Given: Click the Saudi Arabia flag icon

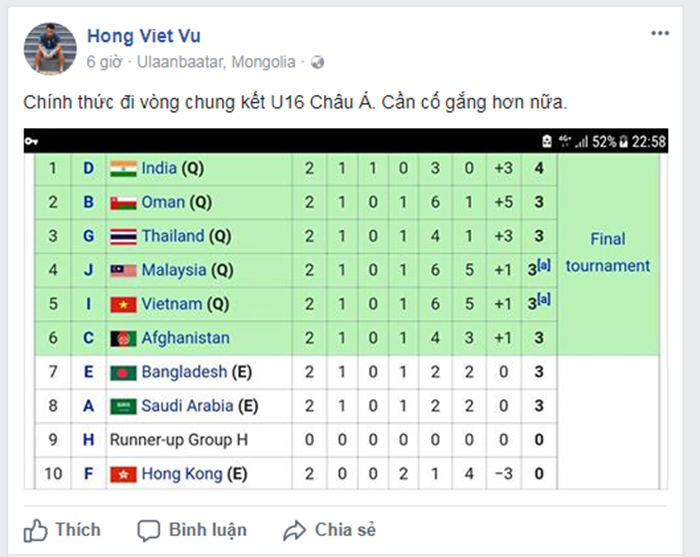Looking at the screenshot, I should click(x=123, y=406).
